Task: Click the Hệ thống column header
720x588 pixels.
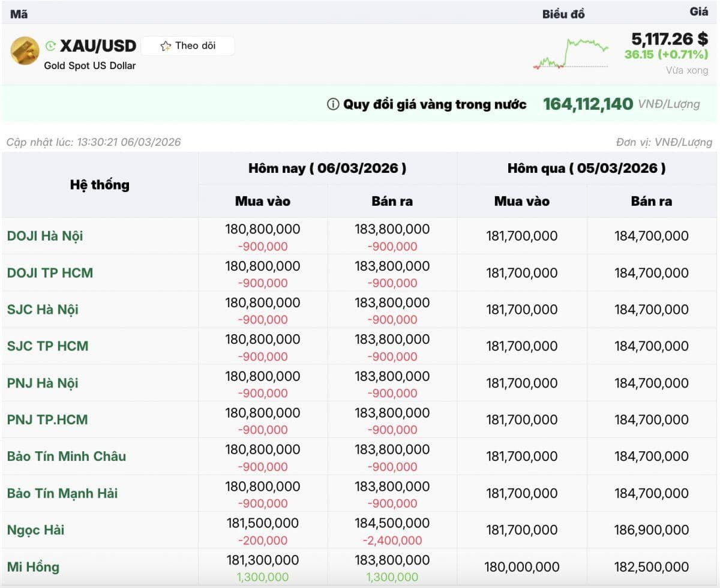Action: click(x=100, y=185)
